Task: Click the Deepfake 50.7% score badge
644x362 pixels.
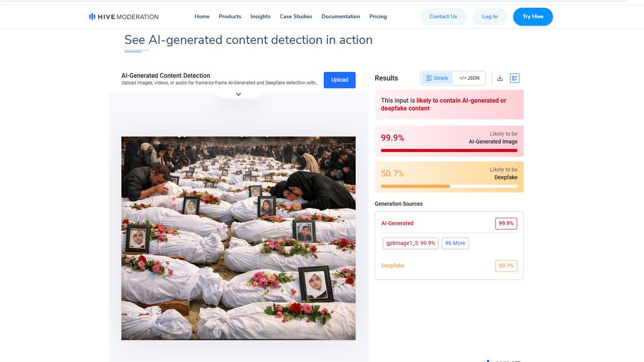Action: (x=506, y=265)
